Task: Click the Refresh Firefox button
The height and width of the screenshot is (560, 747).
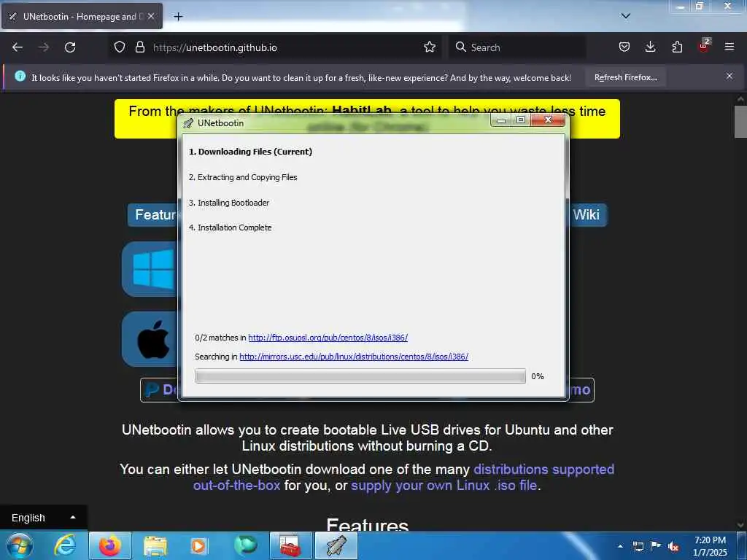Action: tap(625, 77)
